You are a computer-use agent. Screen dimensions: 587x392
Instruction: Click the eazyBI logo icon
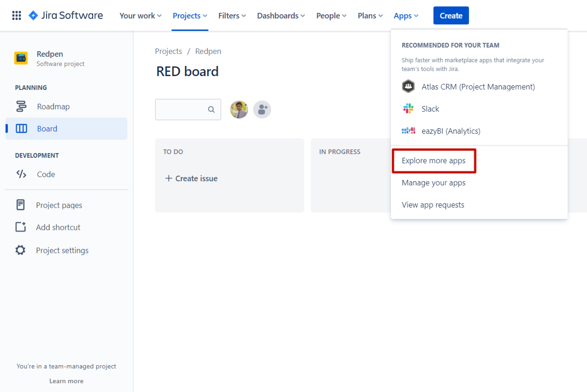tap(408, 131)
